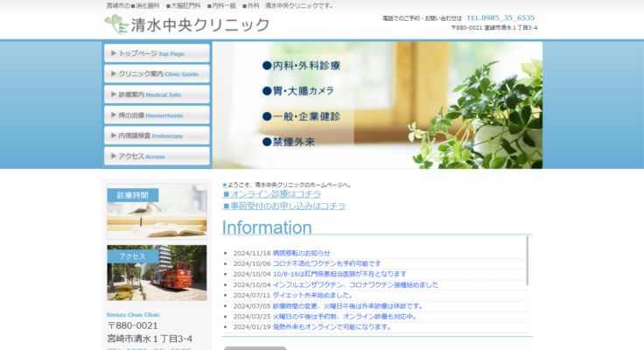Click the 事前受付のお申し込みはコチラ link
Viewport: 644px width, 350px height.
[283, 206]
